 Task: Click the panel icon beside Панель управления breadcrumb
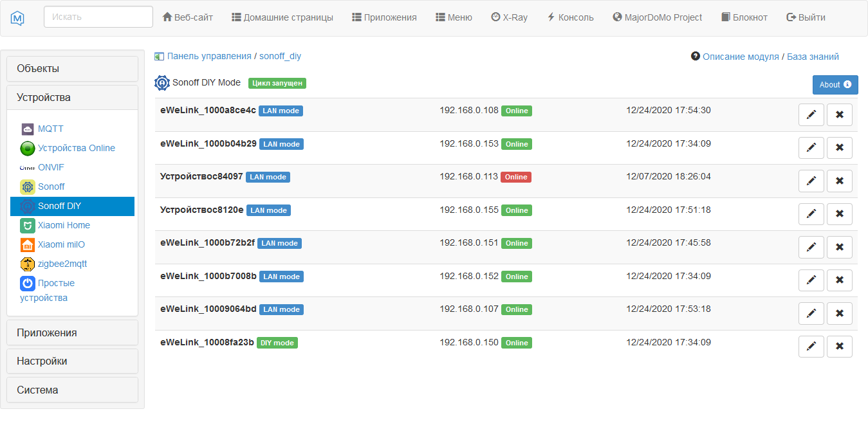[159, 57]
